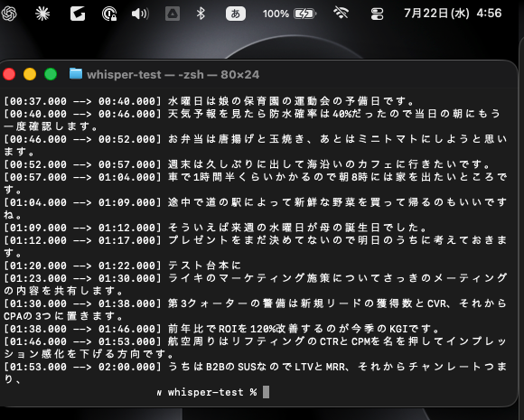Click the wrapped line CPAの3つに置きます。

click(x=63, y=316)
